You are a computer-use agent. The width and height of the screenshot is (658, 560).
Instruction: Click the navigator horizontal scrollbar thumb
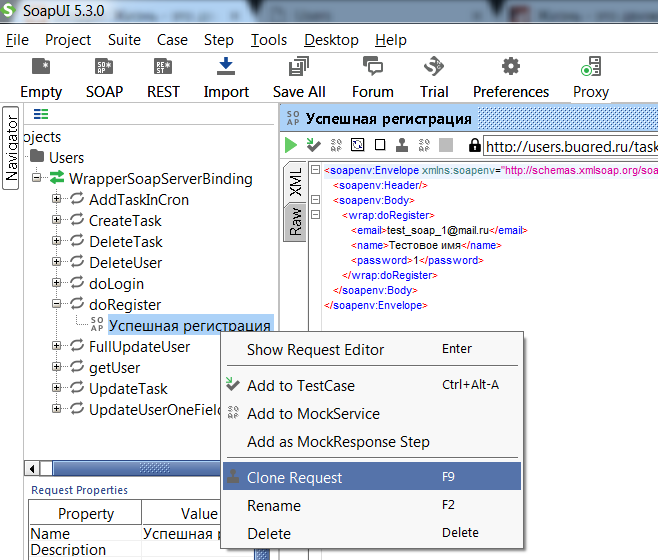138,468
